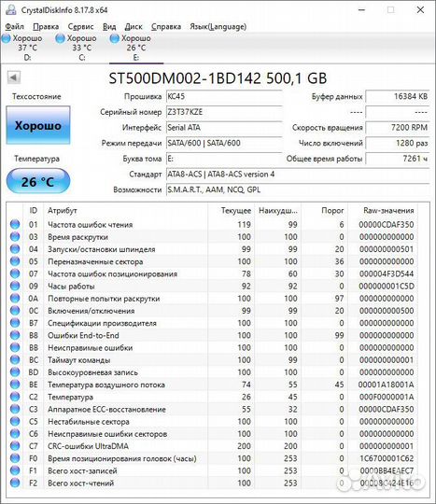The image size is (436, 504).
Task: Click status icon for 0A Повторные попытки раскрутки
Action: (x=15, y=299)
